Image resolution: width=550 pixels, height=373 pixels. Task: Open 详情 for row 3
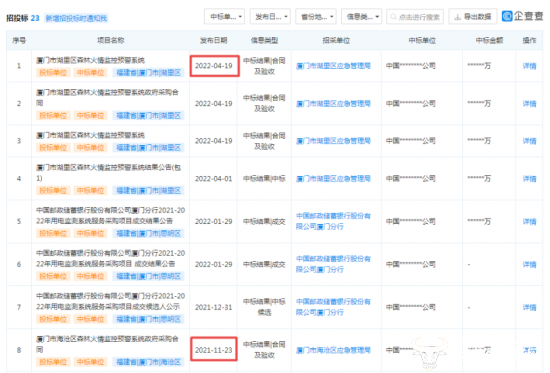coord(529,141)
